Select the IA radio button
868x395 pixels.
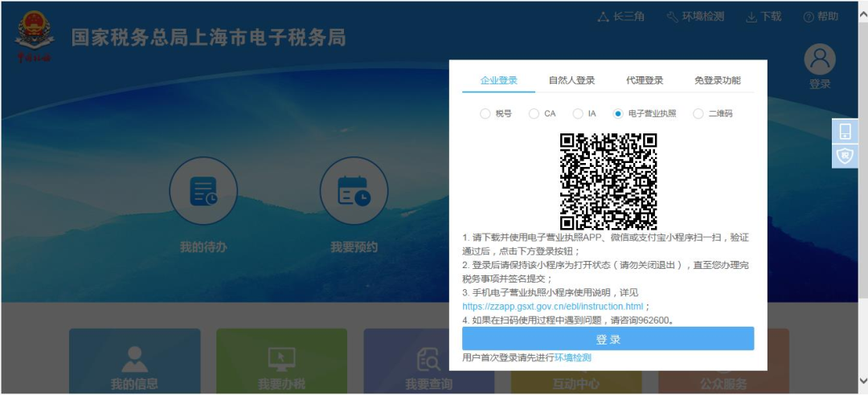pyautogui.click(x=578, y=114)
